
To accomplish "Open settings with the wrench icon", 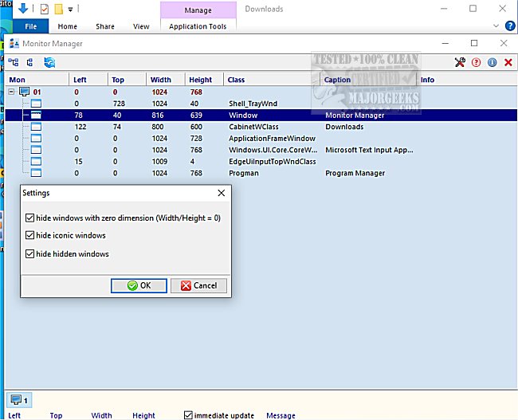I will tap(459, 62).
